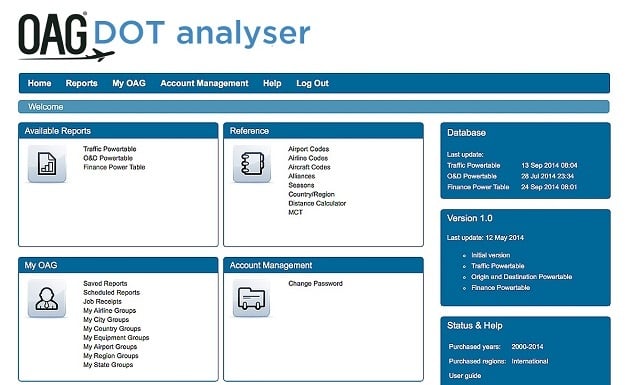This screenshot has width=630, height=385.
Task: Open the Traffic Powertable report link
Action: (110, 149)
